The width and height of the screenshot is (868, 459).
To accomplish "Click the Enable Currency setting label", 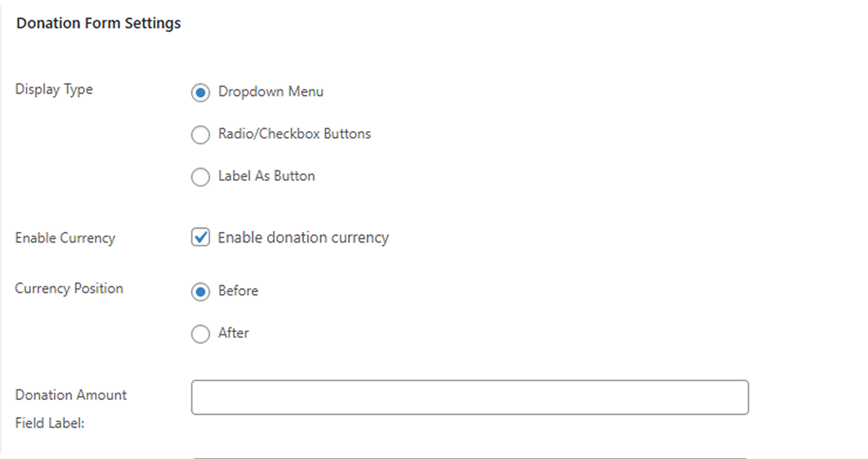I will pos(65,238).
